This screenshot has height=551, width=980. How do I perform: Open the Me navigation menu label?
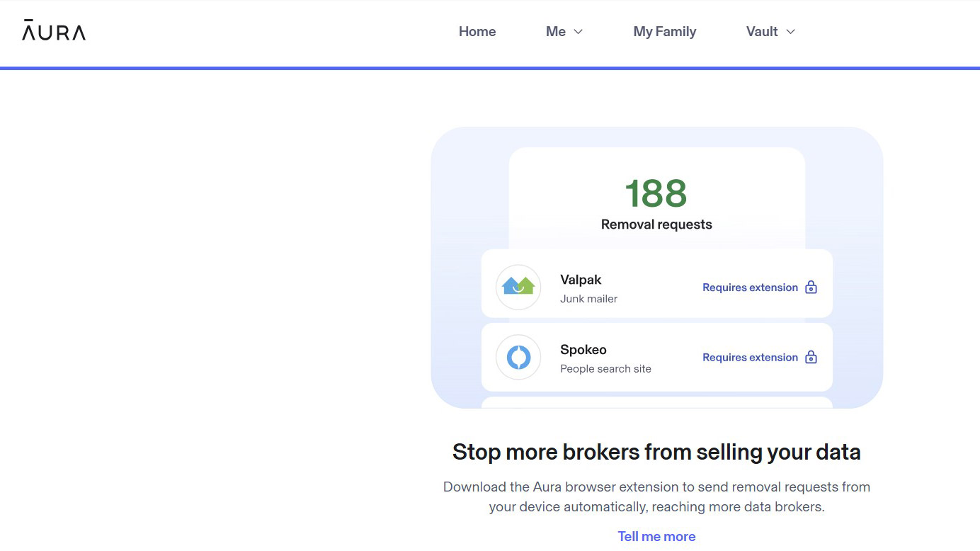[556, 32]
